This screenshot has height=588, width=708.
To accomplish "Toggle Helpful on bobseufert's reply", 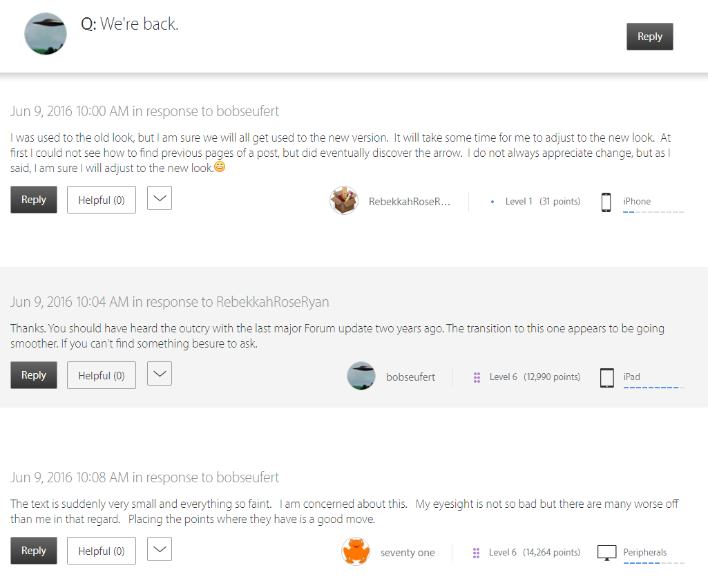I will pyautogui.click(x=102, y=375).
